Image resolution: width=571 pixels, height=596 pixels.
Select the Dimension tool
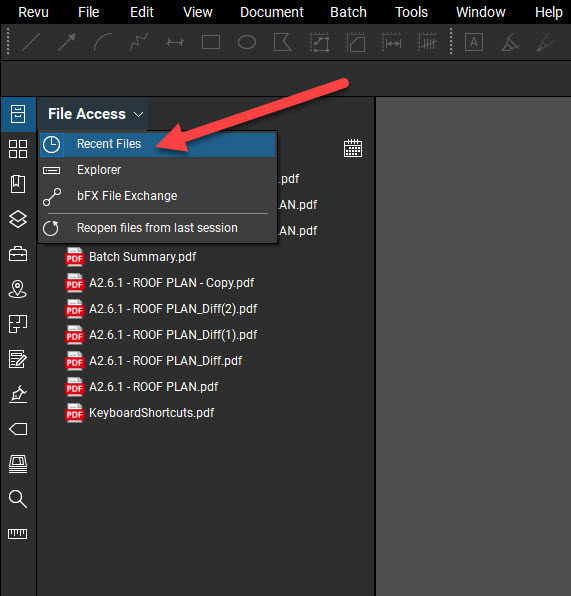[175, 42]
